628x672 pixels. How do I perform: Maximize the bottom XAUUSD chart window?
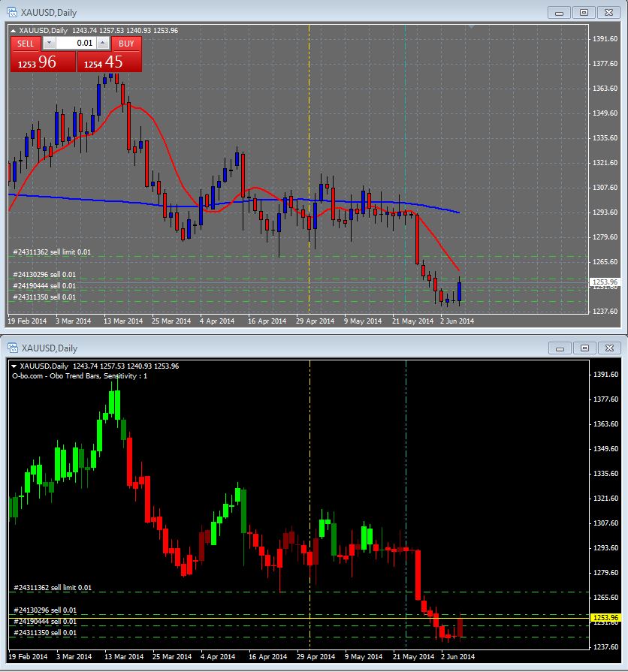pos(584,348)
